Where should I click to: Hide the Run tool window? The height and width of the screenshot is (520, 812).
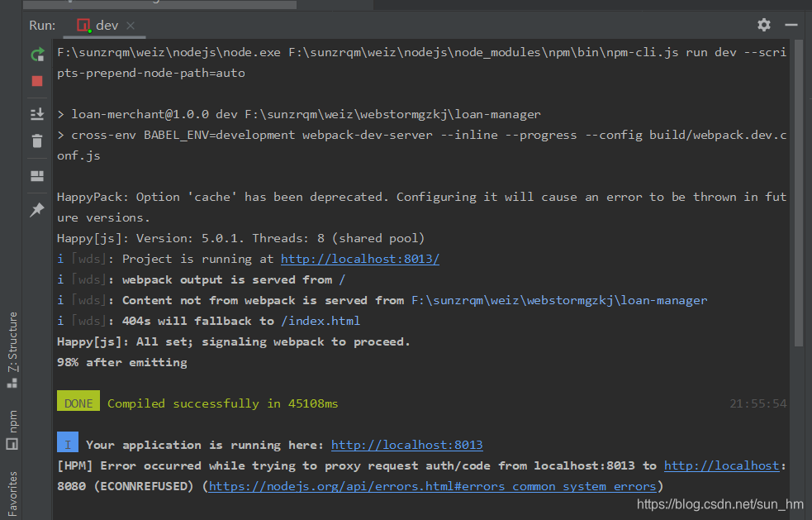pos(791,25)
